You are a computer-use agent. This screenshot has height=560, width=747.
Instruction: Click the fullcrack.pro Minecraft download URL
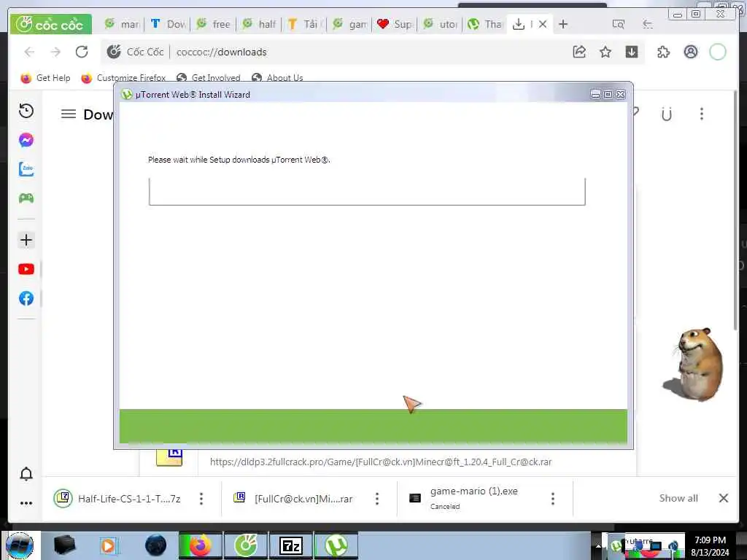pos(381,462)
